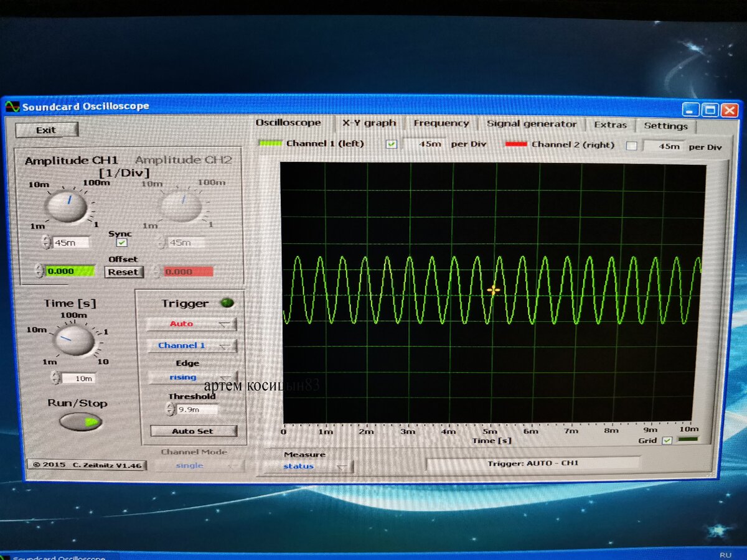Toggle the Grid checkbox

click(667, 441)
